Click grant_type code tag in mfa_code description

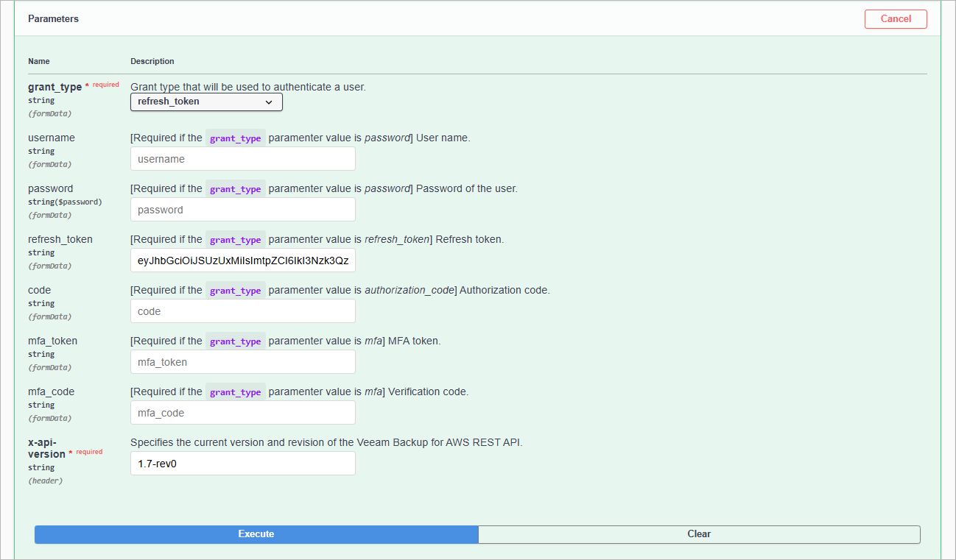pos(236,392)
